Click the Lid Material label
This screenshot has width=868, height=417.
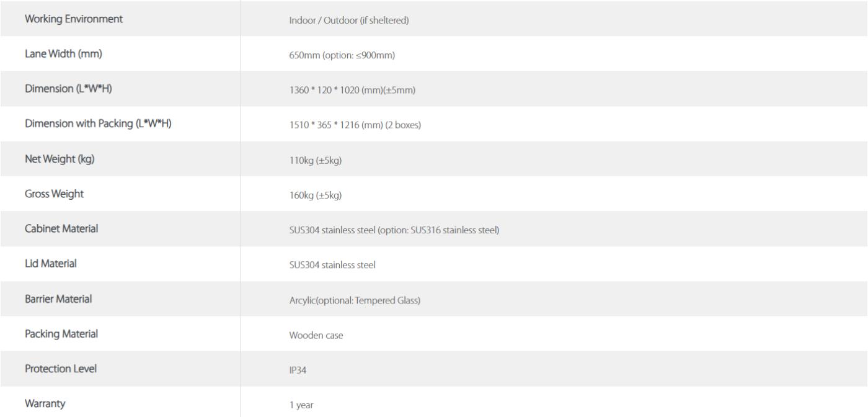pyautogui.click(x=51, y=264)
